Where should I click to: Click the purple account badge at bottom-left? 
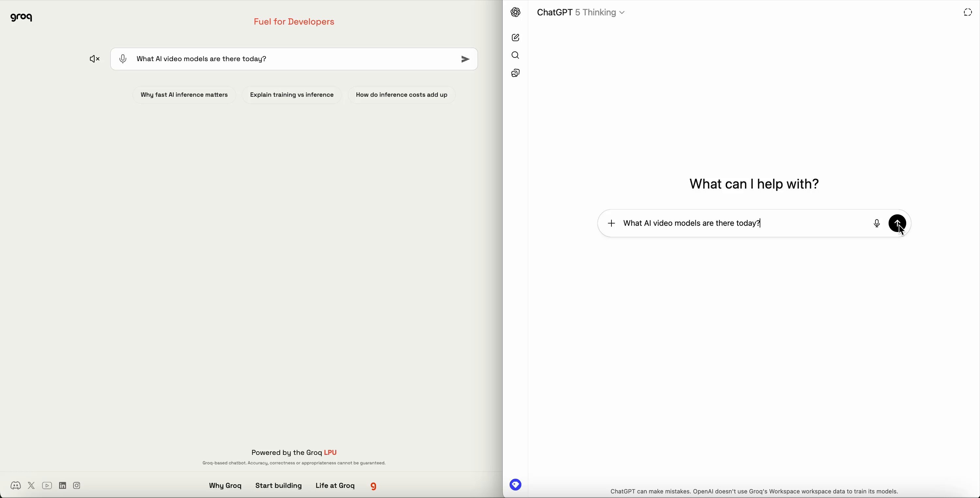(x=515, y=485)
